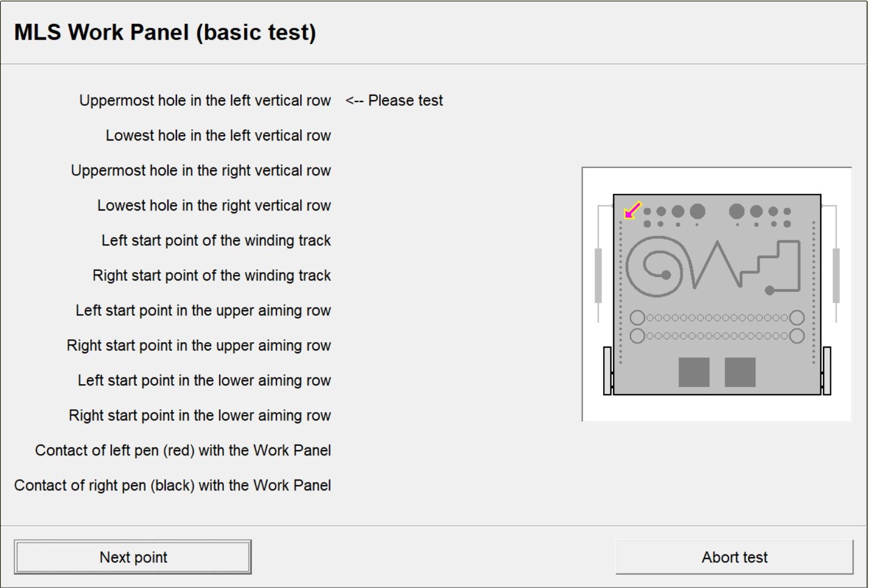Click 'Left start point of the winding track'
Viewport: 869px width, 588px height.
pyautogui.click(x=216, y=241)
